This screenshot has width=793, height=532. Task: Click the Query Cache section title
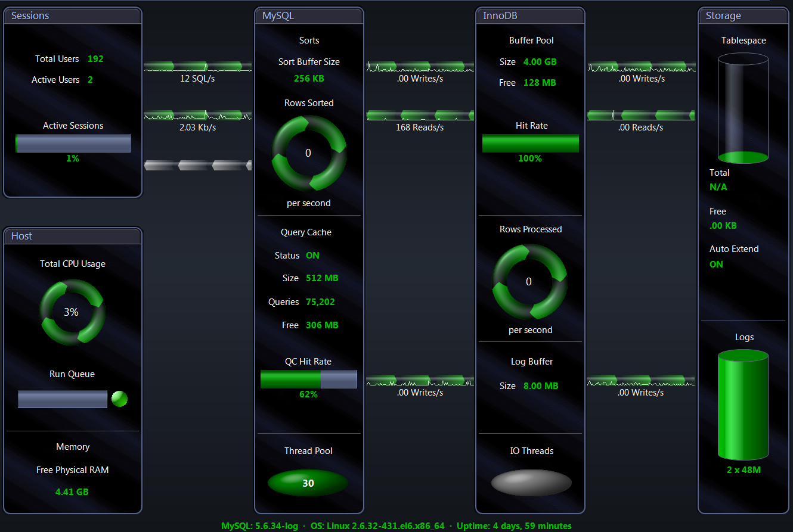pyautogui.click(x=306, y=232)
